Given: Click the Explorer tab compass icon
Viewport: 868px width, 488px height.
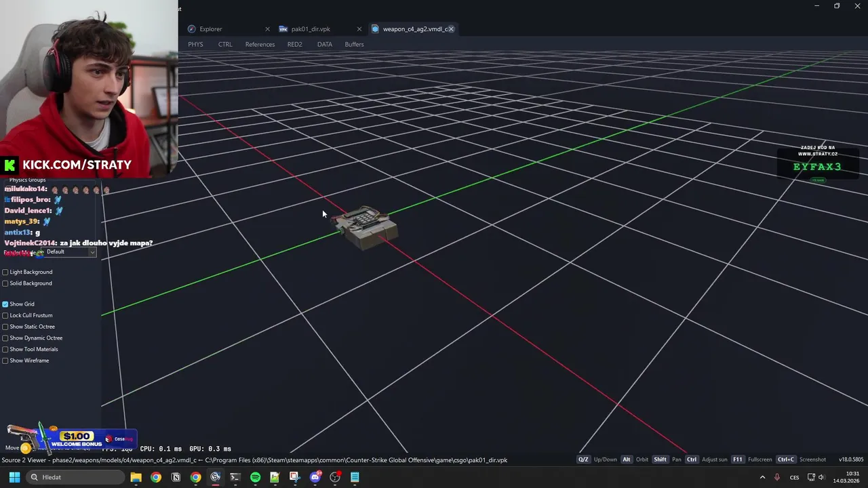Looking at the screenshot, I should tap(192, 29).
